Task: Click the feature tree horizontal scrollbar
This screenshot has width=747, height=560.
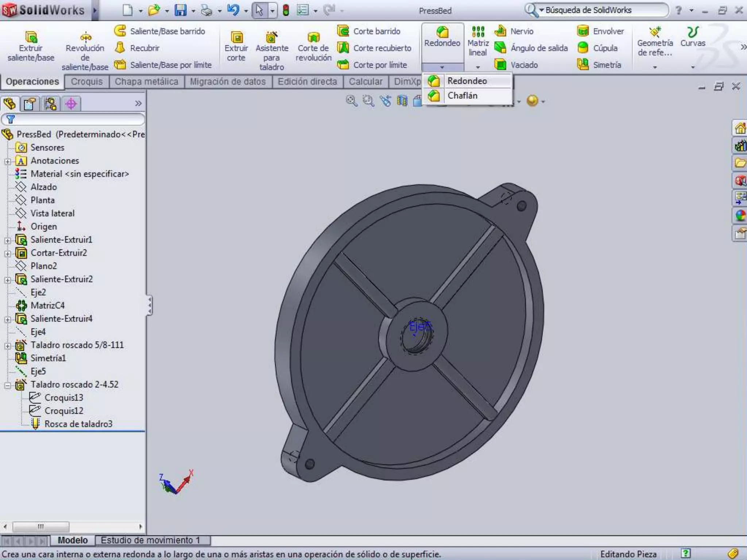Action: click(x=41, y=526)
